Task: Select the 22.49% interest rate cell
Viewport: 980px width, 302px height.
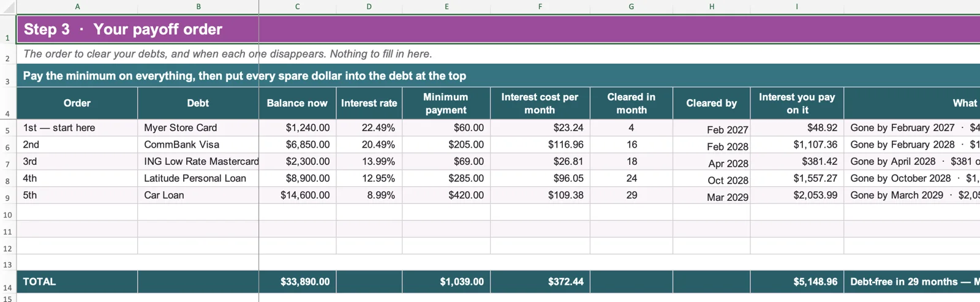Action: click(x=369, y=128)
